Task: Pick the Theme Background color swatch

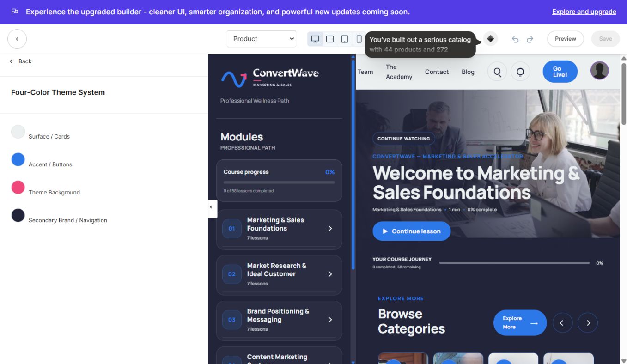Action: [x=18, y=187]
